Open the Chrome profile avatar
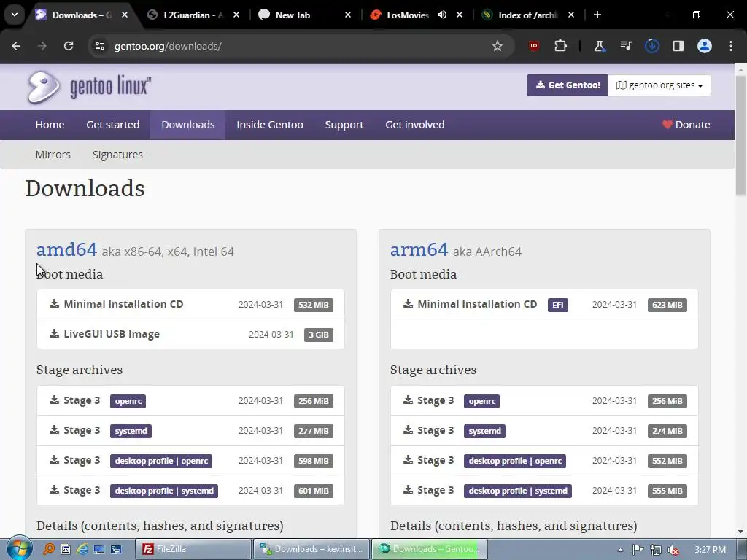Screen dimensions: 747x560 705,46
